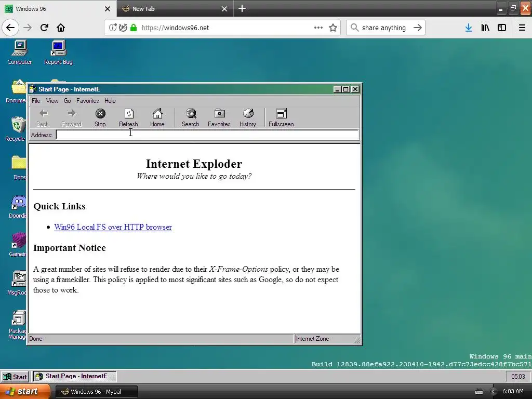
Task: Click the Internet Exploder heading
Action: click(194, 164)
